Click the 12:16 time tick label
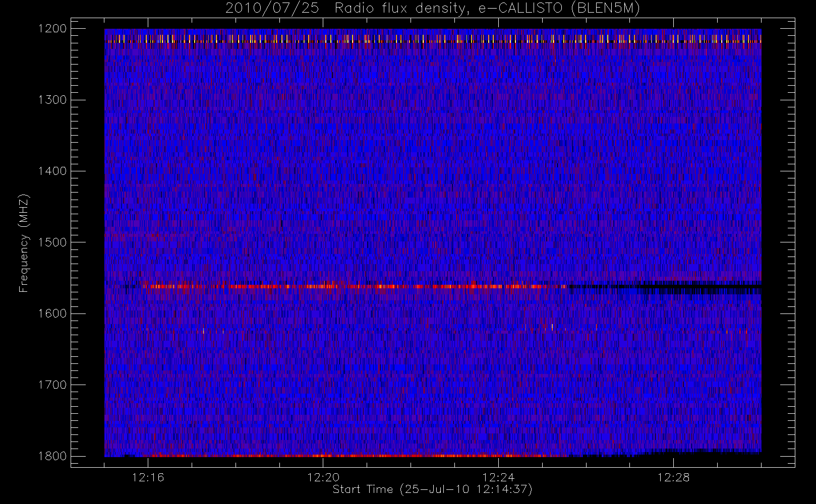The image size is (816, 504). (x=148, y=477)
